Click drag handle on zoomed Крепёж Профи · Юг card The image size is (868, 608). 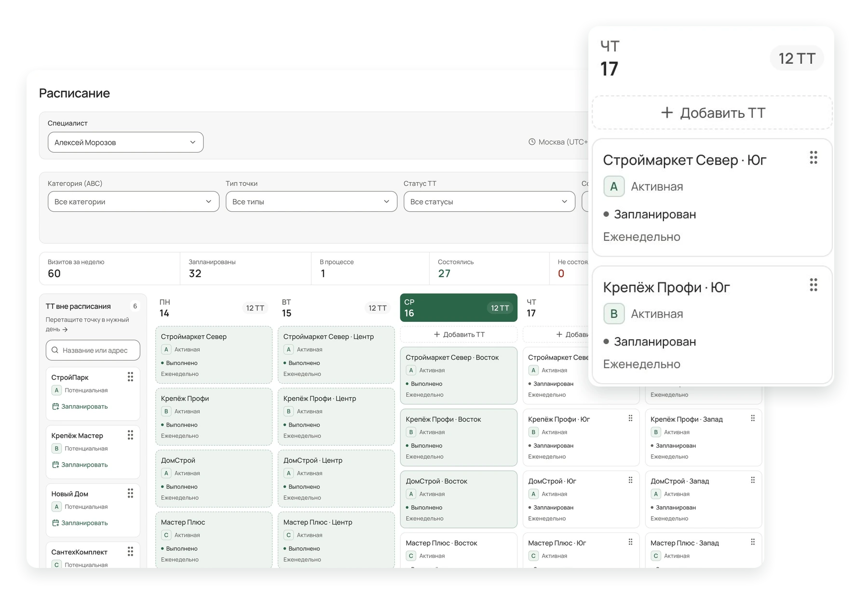[814, 285]
